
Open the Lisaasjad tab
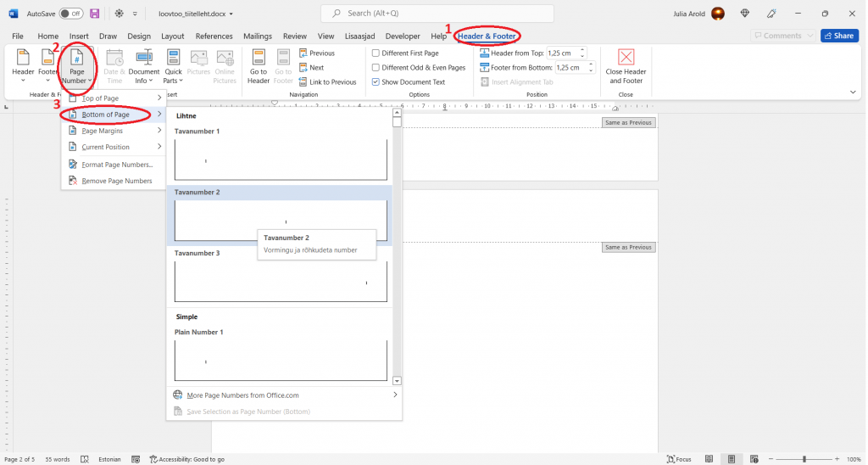pyautogui.click(x=359, y=36)
